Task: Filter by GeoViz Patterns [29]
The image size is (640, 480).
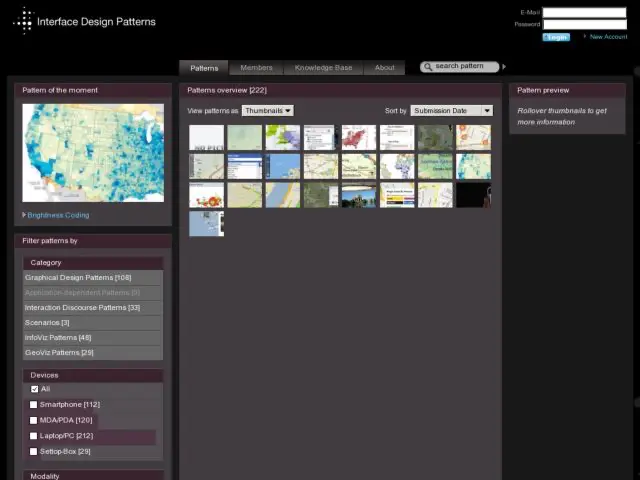Action: pyautogui.click(x=93, y=353)
